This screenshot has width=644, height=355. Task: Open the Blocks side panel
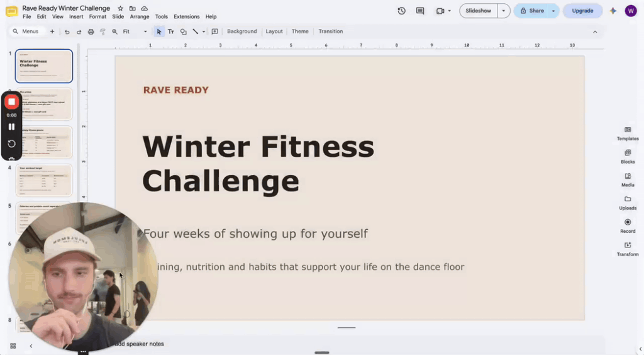(628, 157)
